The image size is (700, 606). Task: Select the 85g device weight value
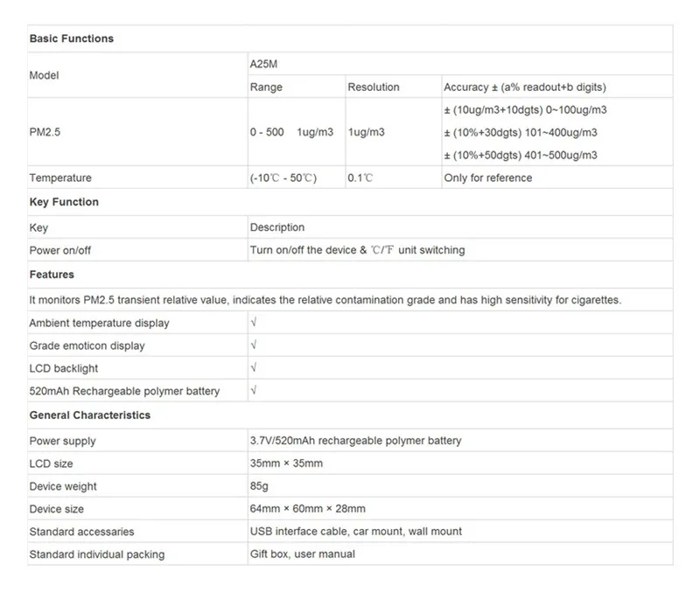tap(261, 486)
